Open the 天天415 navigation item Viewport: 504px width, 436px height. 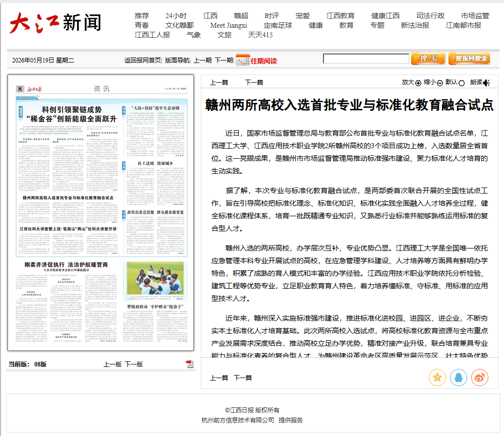(260, 35)
